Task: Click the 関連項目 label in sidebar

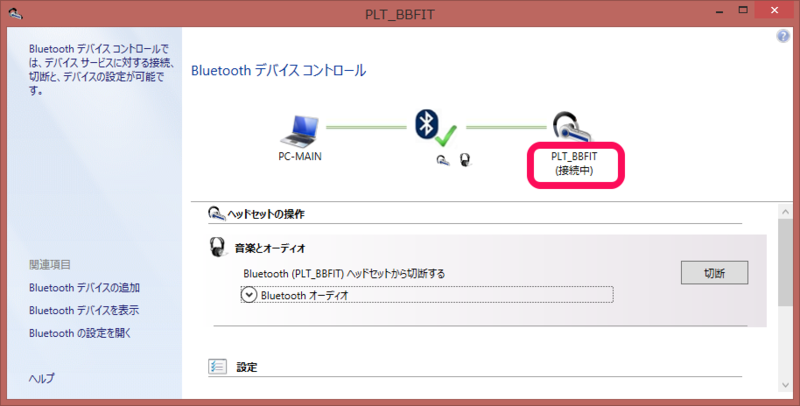Action: [x=50, y=264]
